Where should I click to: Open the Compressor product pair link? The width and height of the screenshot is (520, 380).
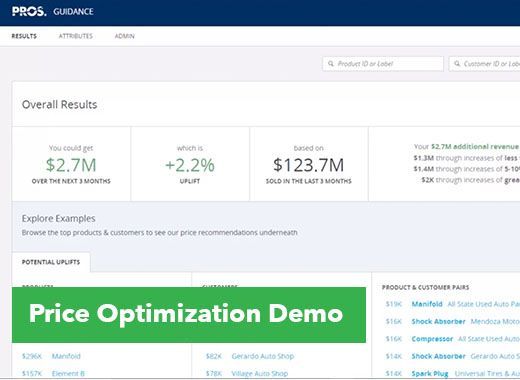click(432, 339)
